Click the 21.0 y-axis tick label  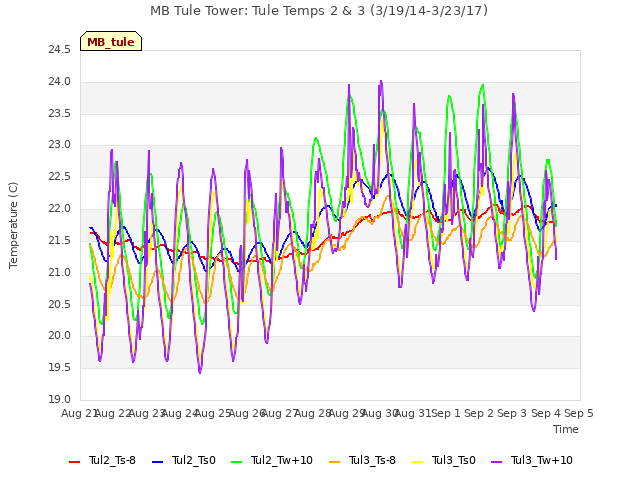point(60,272)
